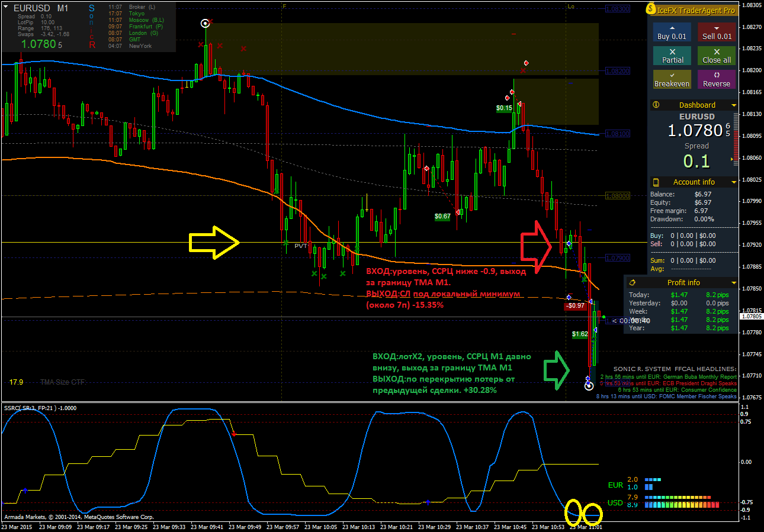Collapse the Profit info section arrow
This screenshot has width=764, height=532.
[x=734, y=283]
